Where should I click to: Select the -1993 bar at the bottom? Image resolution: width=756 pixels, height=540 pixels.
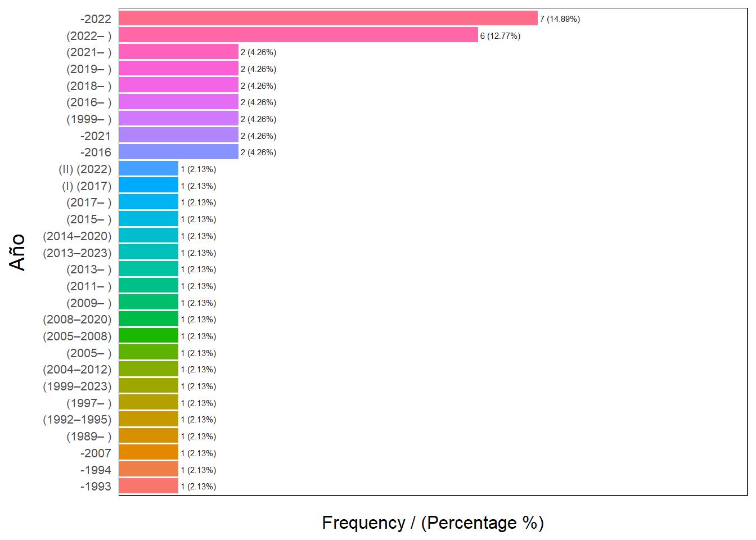click(148, 487)
